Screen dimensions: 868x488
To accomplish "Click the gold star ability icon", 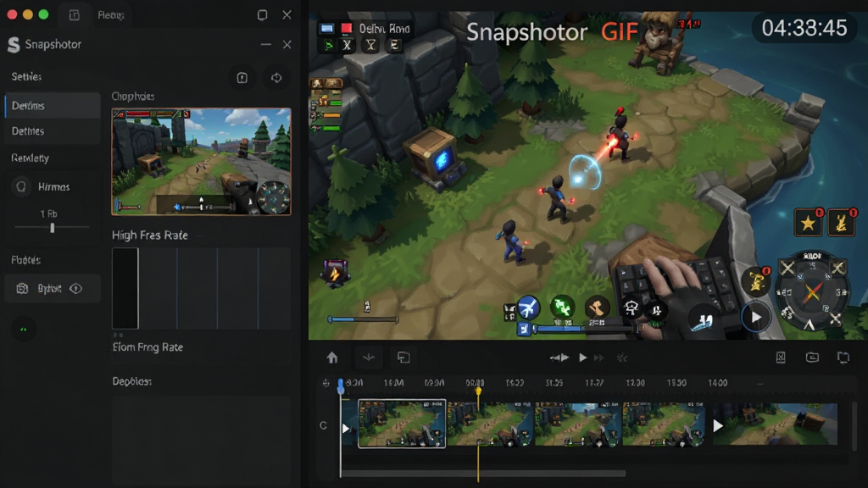I will click(808, 223).
